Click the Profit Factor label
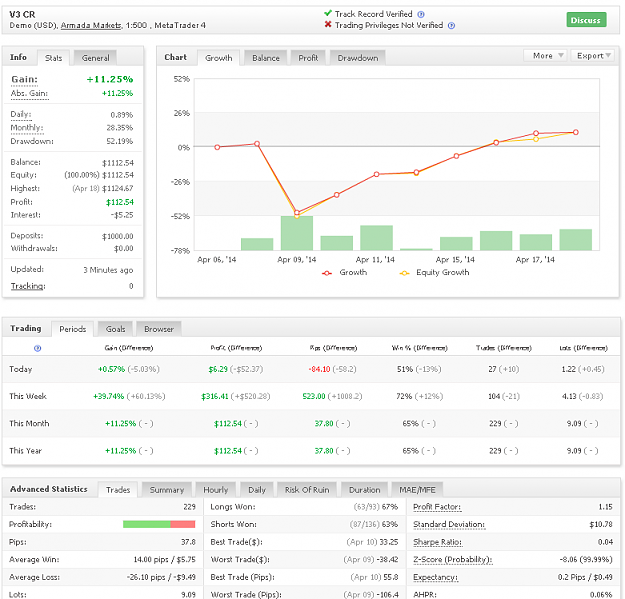 point(437,507)
